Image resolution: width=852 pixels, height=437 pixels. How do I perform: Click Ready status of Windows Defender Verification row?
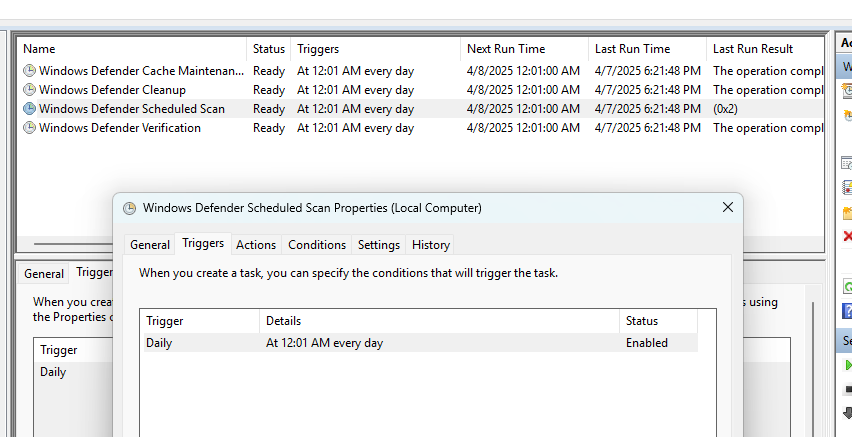coord(268,128)
